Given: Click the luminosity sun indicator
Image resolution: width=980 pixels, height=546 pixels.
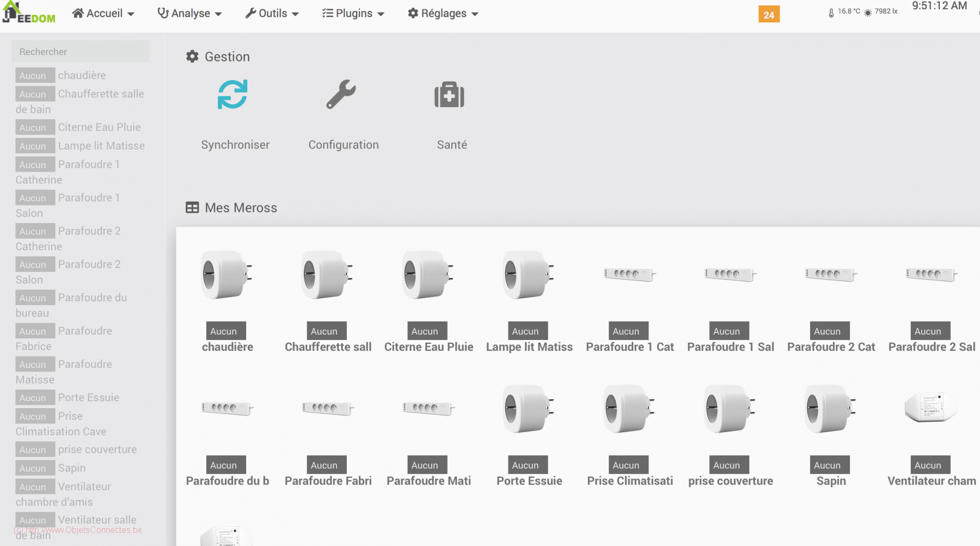Looking at the screenshot, I should [881, 12].
